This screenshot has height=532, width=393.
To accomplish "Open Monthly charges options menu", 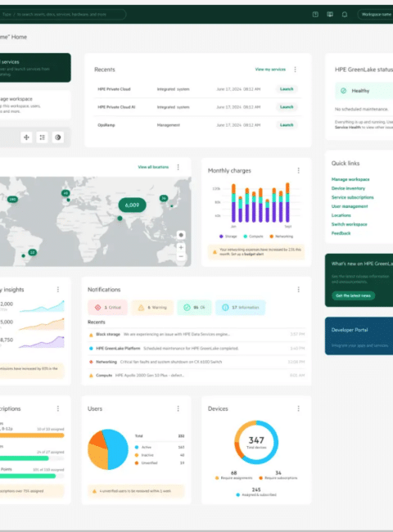I will pos(298,170).
